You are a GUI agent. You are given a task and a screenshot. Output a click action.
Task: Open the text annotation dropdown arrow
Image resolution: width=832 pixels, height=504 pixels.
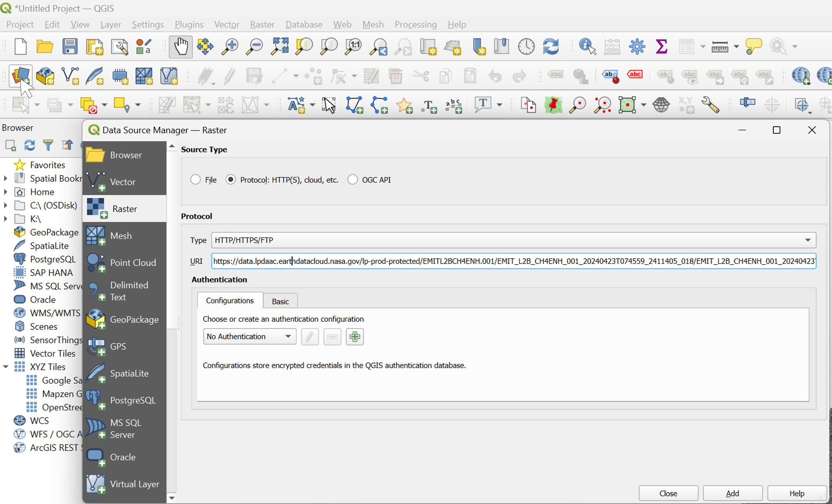(x=499, y=105)
